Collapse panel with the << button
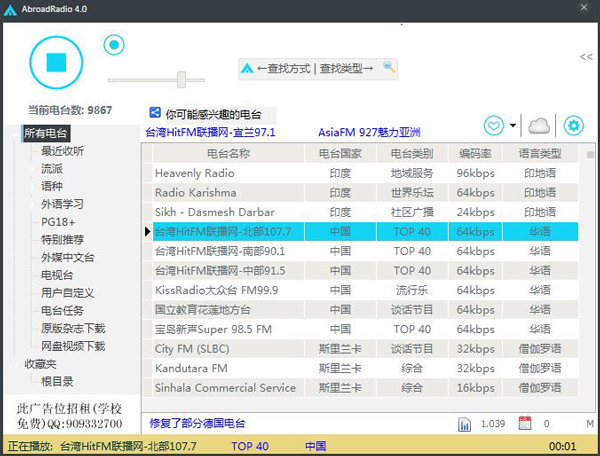600x456 pixels. coord(586,57)
